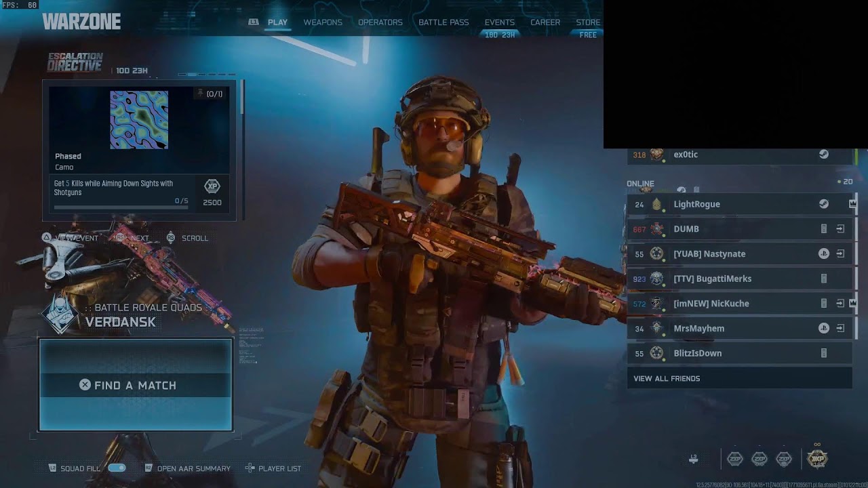Viewport: 868px width, 488px height.
Task: Click the PlayStation icon on Nastynate row
Action: click(x=823, y=254)
